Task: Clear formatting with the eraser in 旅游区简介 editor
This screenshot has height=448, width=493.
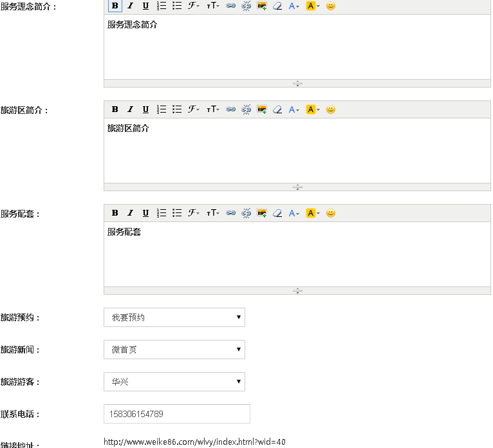Action: coord(277,109)
